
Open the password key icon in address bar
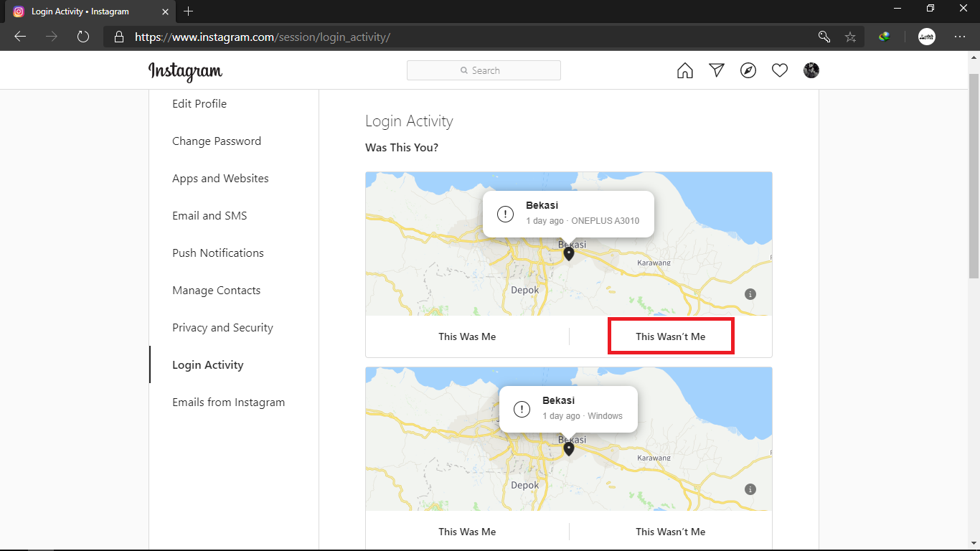coord(824,37)
